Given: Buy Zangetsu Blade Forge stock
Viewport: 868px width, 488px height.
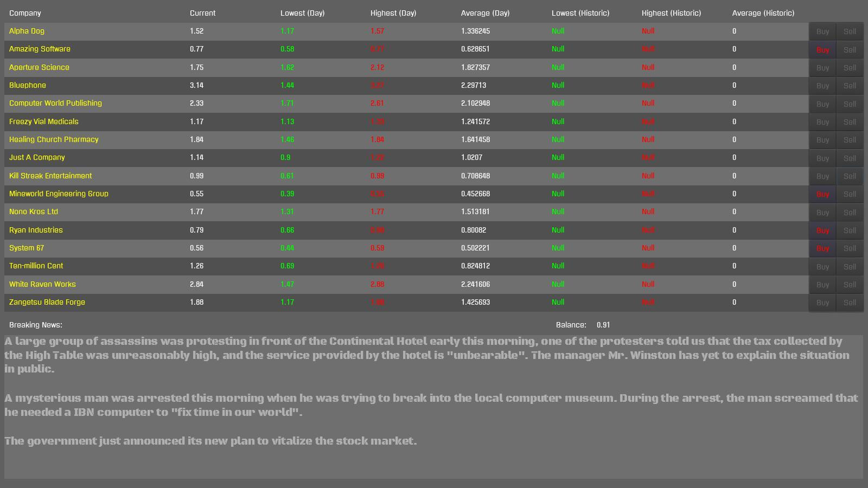Looking at the screenshot, I should (822, 303).
